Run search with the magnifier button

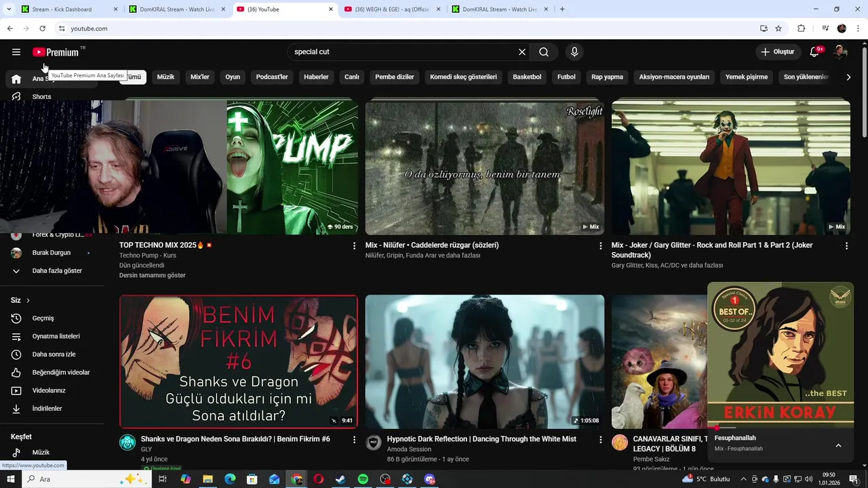pyautogui.click(x=544, y=52)
